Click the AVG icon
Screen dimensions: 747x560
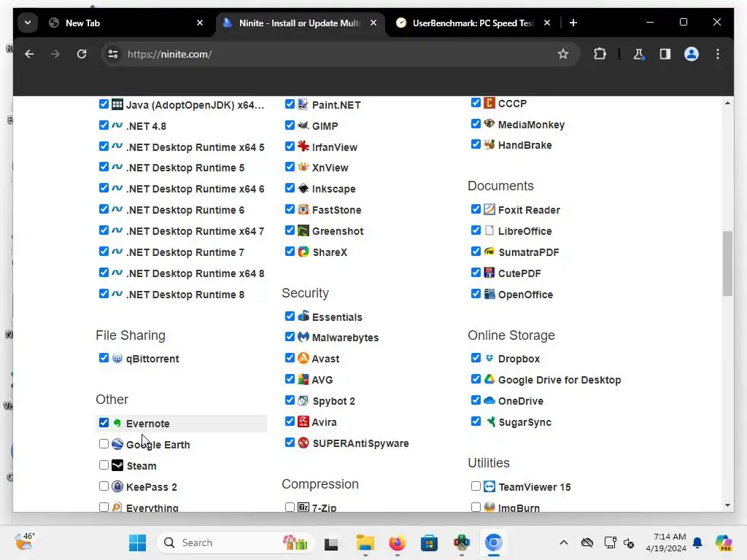click(303, 379)
